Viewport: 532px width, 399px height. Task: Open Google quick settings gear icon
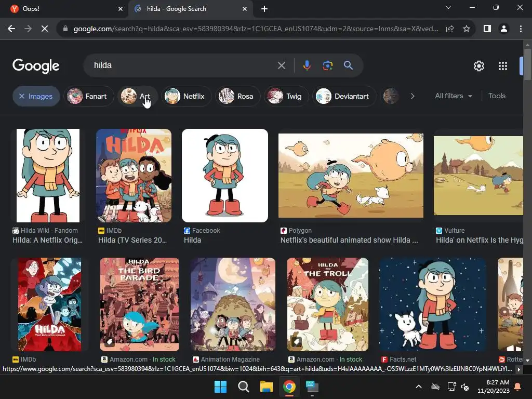click(x=478, y=66)
